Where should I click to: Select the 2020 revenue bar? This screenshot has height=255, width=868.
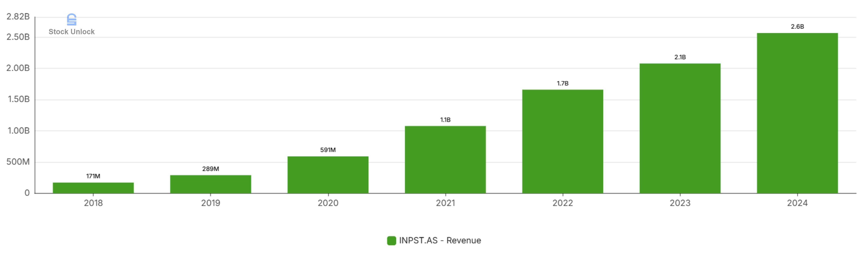328,175
